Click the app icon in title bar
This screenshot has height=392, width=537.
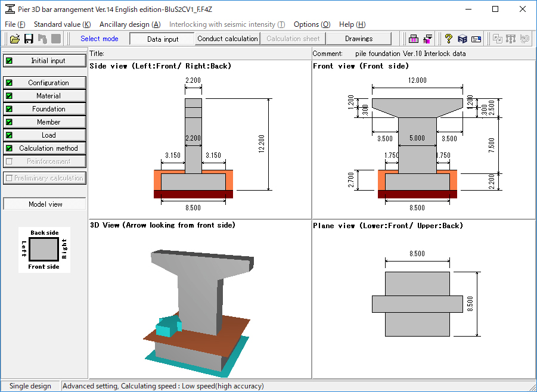point(10,9)
